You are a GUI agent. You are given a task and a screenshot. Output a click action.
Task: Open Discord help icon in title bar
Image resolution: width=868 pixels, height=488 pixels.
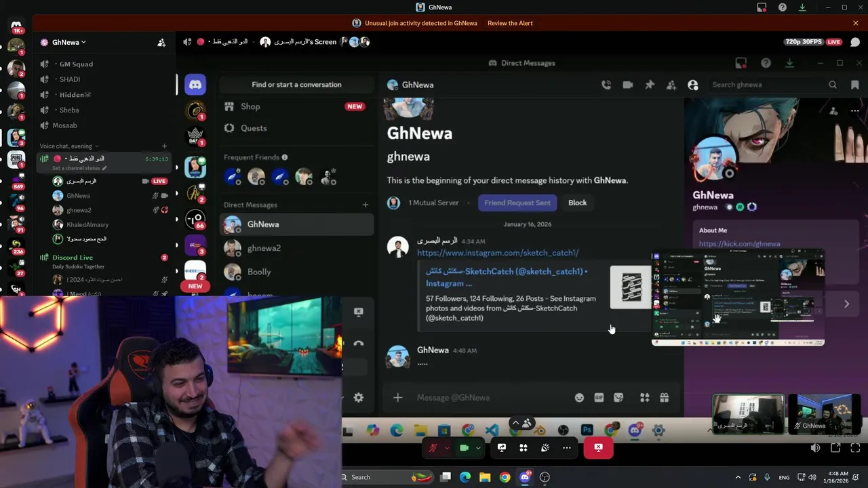click(x=783, y=7)
